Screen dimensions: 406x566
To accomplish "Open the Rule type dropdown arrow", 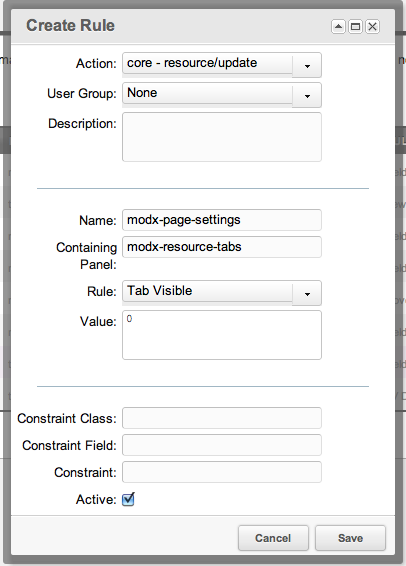I will click(307, 293).
